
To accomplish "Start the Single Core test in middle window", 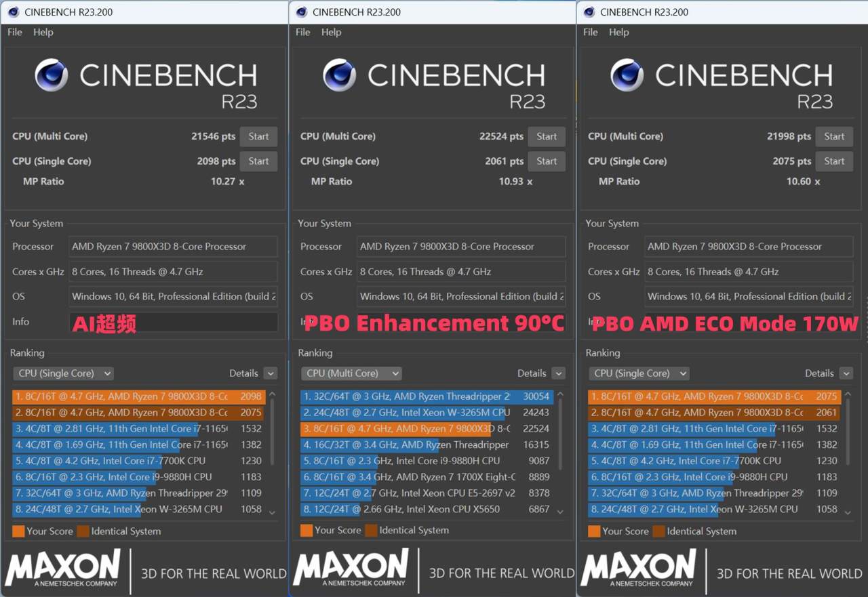I will pyautogui.click(x=547, y=161).
